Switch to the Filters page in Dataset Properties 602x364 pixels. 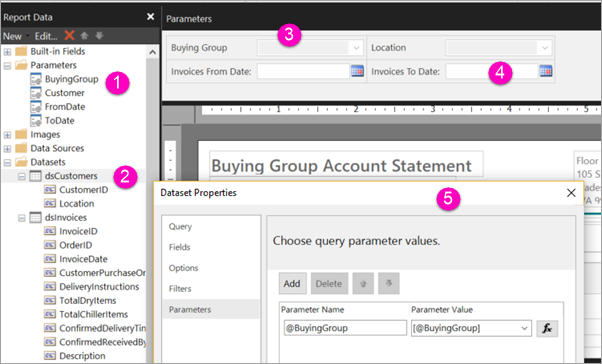coord(180,288)
